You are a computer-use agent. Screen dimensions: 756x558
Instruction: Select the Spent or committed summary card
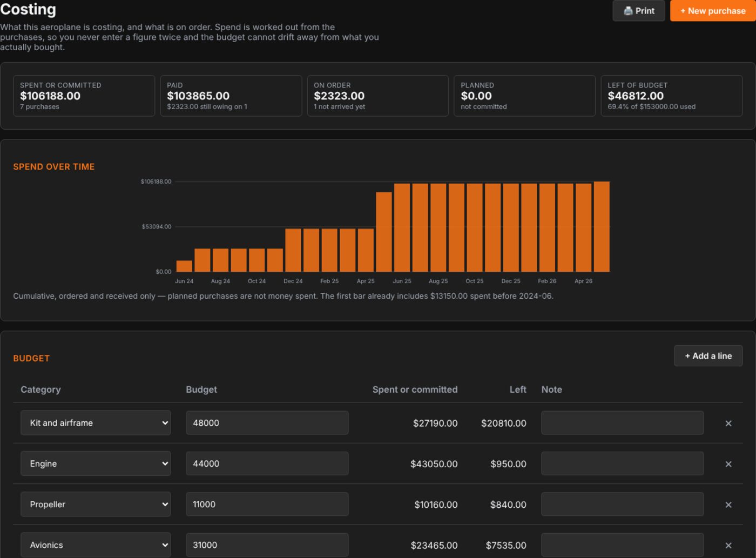pyautogui.click(x=84, y=96)
